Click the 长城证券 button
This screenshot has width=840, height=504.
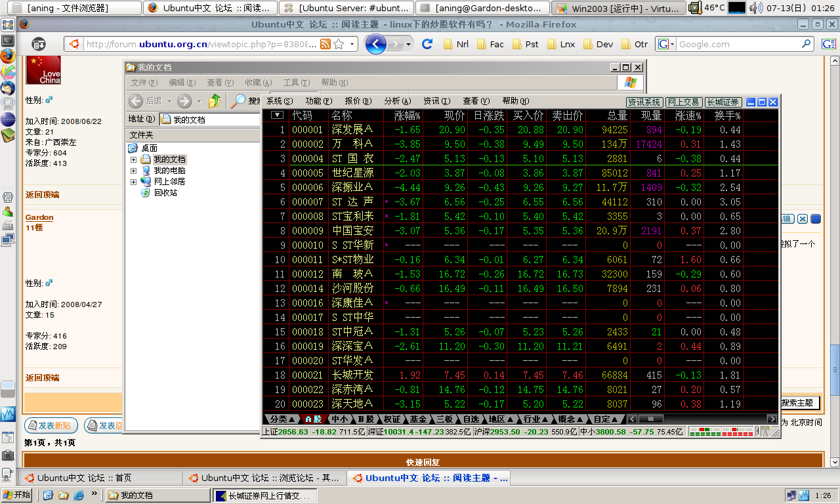click(723, 102)
